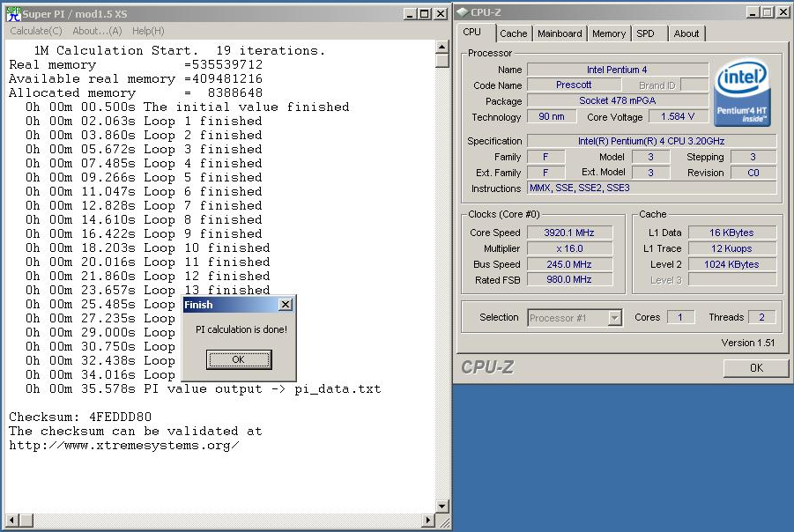
Task: Click the Intel Pentium 4 HT logo
Action: tap(742, 94)
